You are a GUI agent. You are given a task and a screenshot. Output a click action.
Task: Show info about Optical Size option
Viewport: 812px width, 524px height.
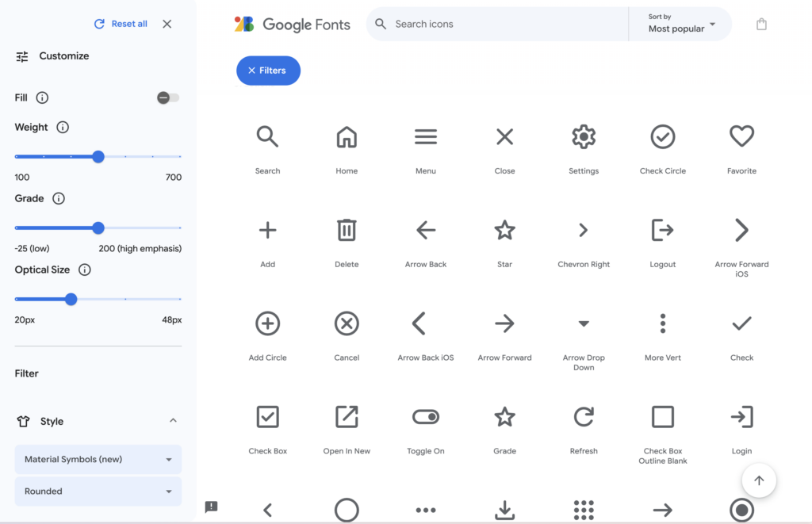[84, 270]
